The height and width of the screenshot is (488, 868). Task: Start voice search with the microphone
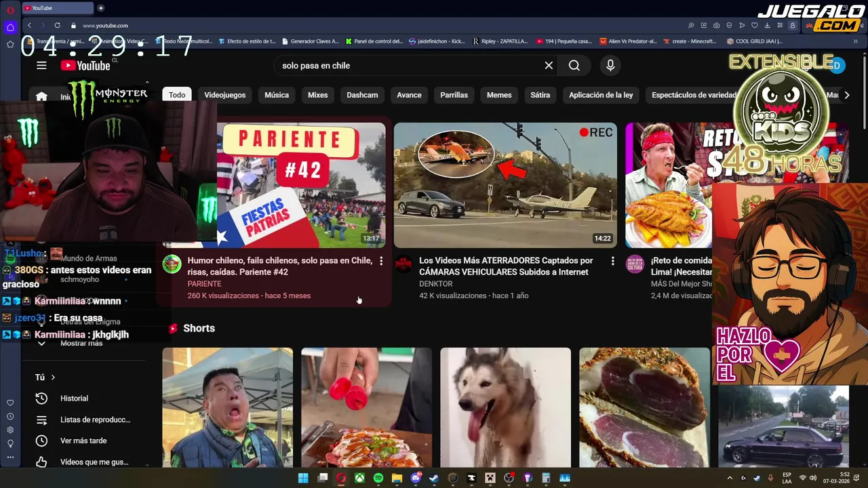(610, 66)
